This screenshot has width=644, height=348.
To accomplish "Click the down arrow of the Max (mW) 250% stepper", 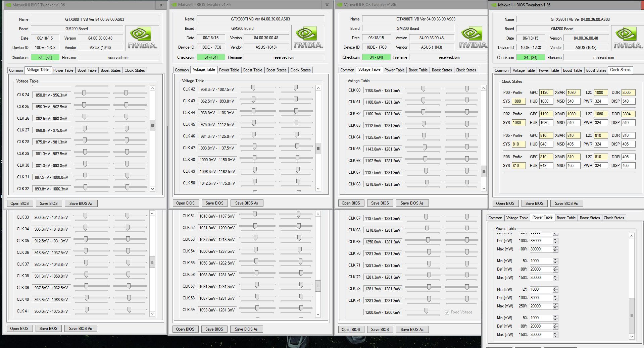I will (555, 308).
